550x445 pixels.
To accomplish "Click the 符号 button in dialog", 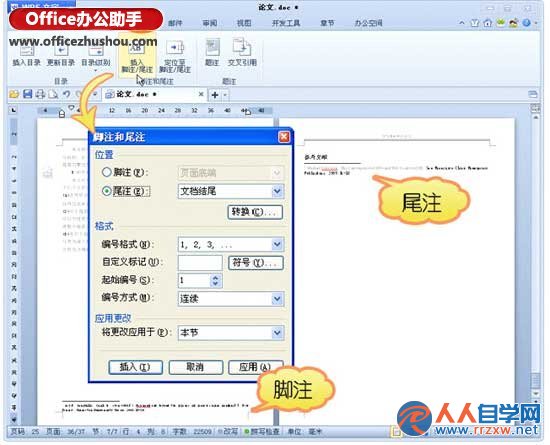I will [256, 263].
